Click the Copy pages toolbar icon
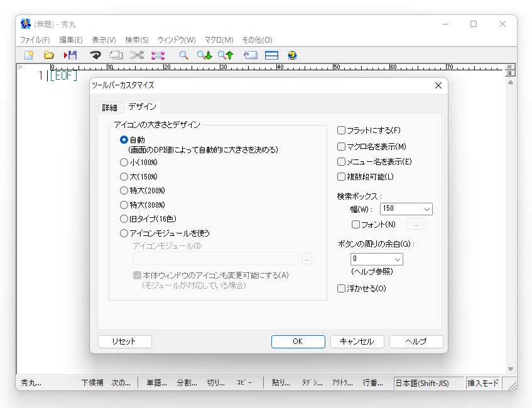The image size is (532, 408). tap(116, 55)
